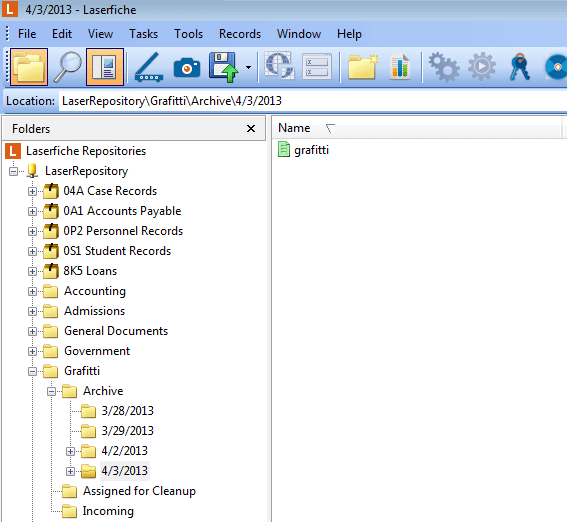Image resolution: width=567 pixels, height=522 pixels.
Task: Expand 04A Case Records folder
Action: click(32, 191)
